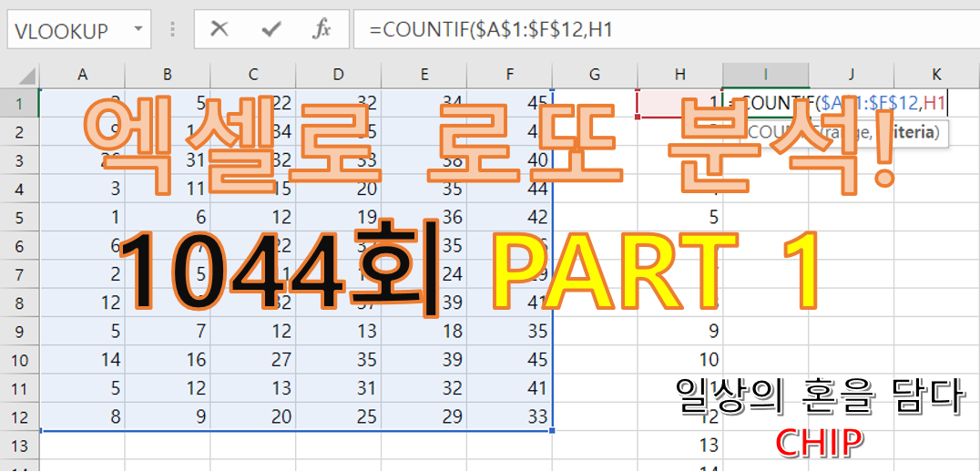
Task: Select row 1 header
Action: pyautogui.click(x=19, y=103)
